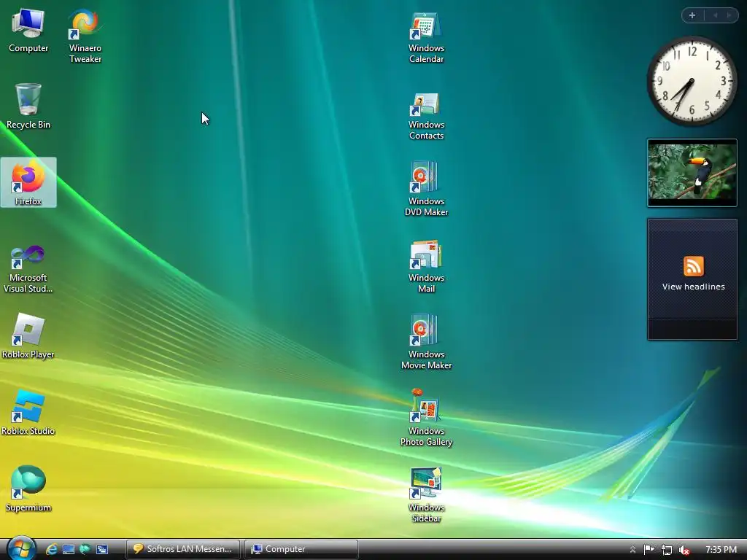This screenshot has height=560, width=747.
Task: Select the Microsoft Visual Studio shortcut
Action: (28, 270)
